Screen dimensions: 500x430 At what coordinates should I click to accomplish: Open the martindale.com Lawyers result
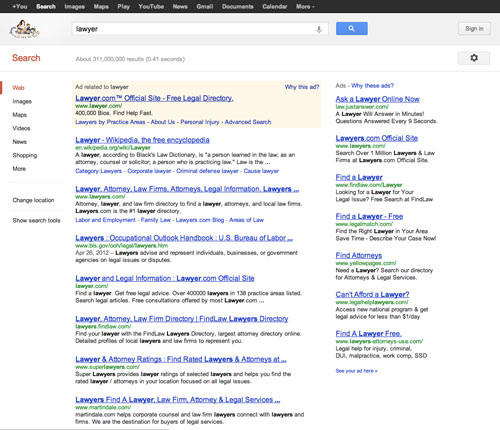tap(178, 400)
